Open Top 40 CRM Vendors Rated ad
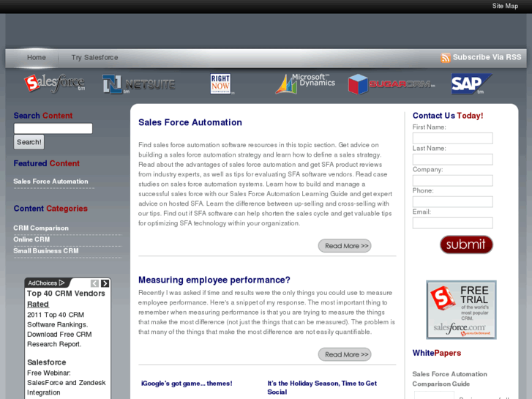This screenshot has height=399, width=532. pyautogui.click(x=66, y=299)
